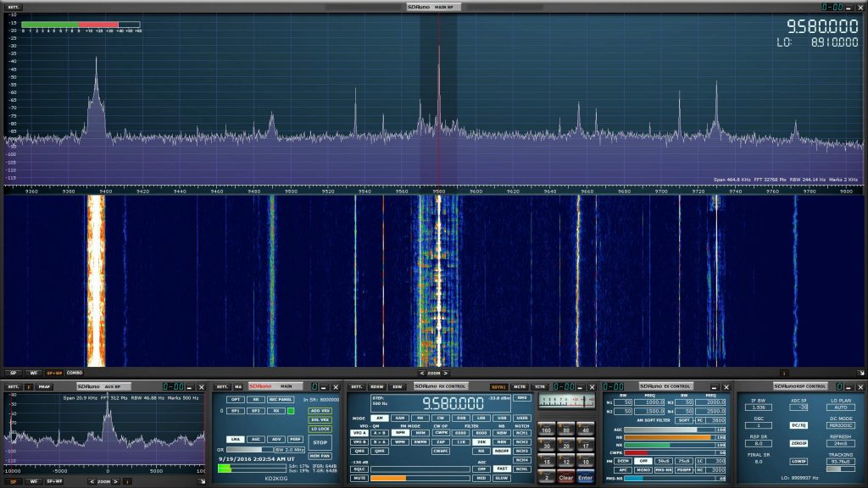Click the EXW icon to show EX Control
The height and width of the screenshot is (488, 868).
[398, 386]
